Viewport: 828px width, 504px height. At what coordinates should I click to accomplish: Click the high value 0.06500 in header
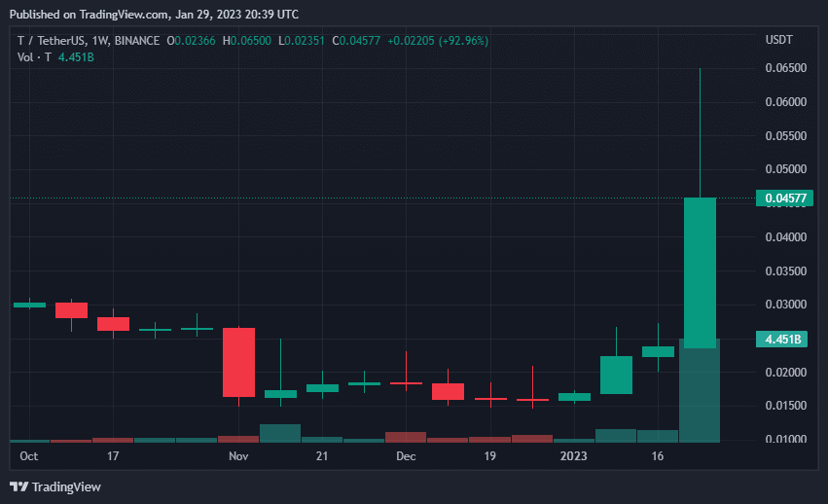tap(251, 41)
